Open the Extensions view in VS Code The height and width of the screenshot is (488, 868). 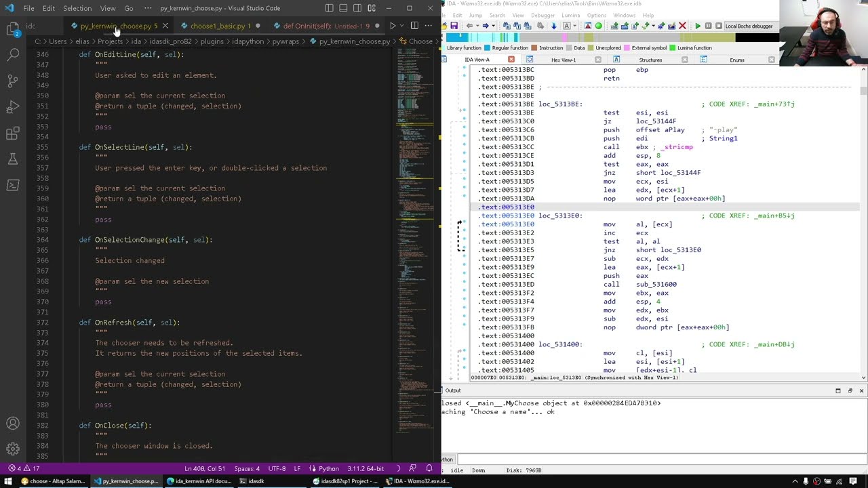click(x=13, y=133)
